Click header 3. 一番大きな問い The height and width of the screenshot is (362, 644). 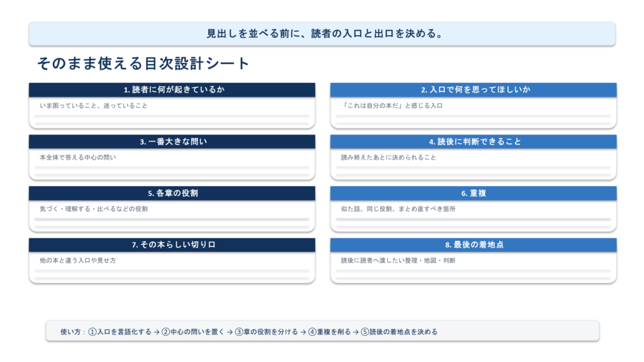tap(174, 141)
